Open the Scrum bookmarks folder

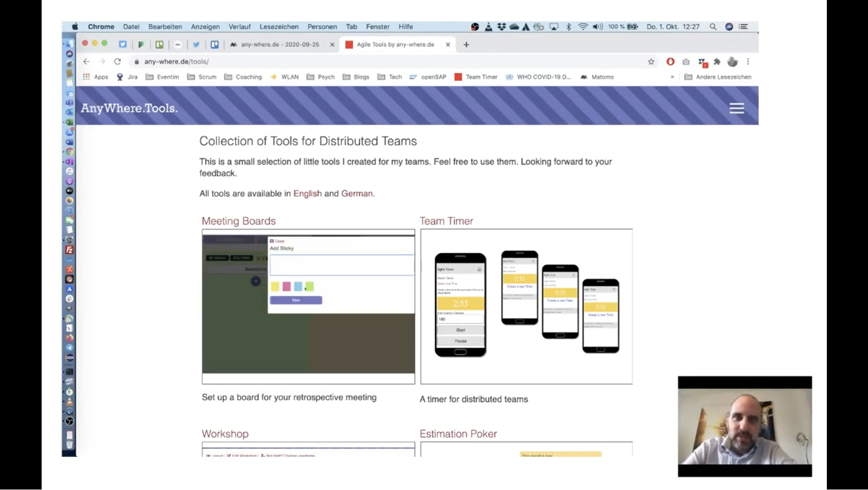[x=202, y=77]
